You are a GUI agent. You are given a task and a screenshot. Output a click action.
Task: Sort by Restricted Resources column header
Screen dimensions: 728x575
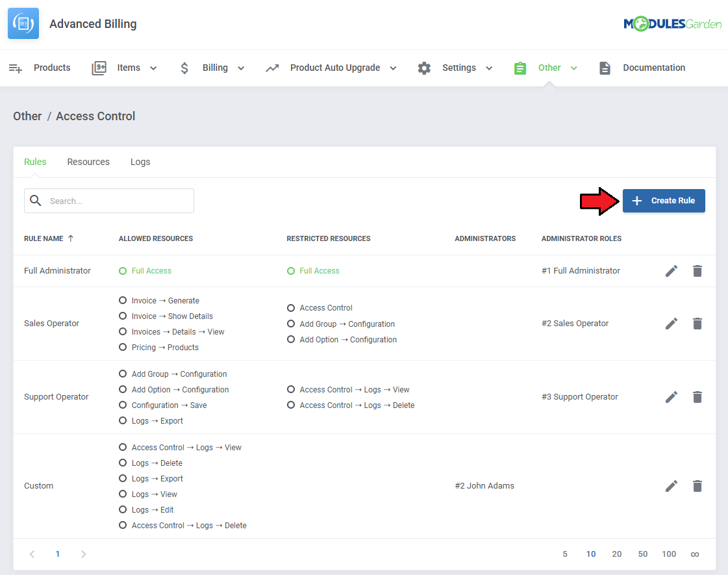coord(328,238)
